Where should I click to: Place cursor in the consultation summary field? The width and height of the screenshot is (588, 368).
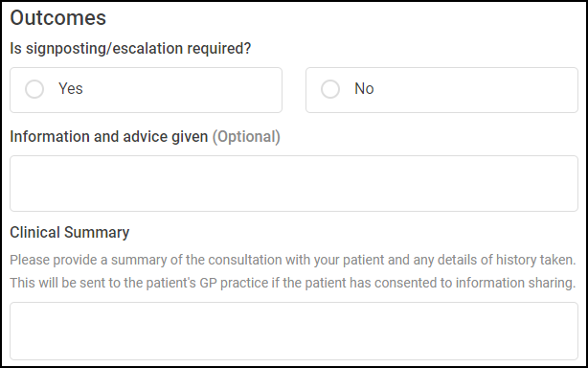tap(294, 332)
